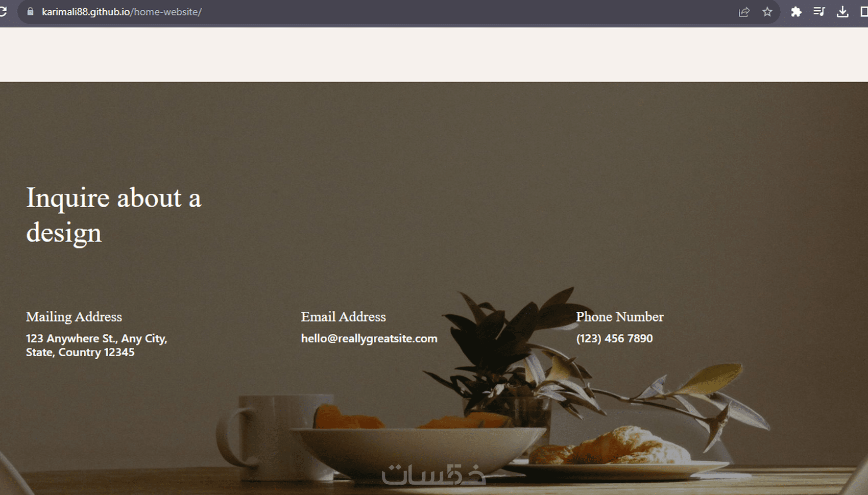Viewport: 868px width, 495px height.
Task: Click the browser reload icon
Action: [x=3, y=12]
